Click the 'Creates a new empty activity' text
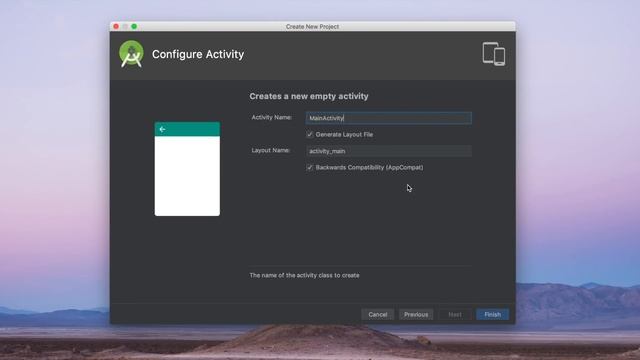This screenshot has height=360, width=640. point(309,96)
